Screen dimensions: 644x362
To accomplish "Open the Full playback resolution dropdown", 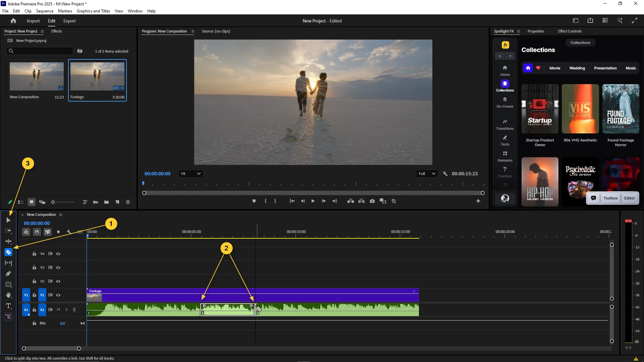I will point(427,174).
